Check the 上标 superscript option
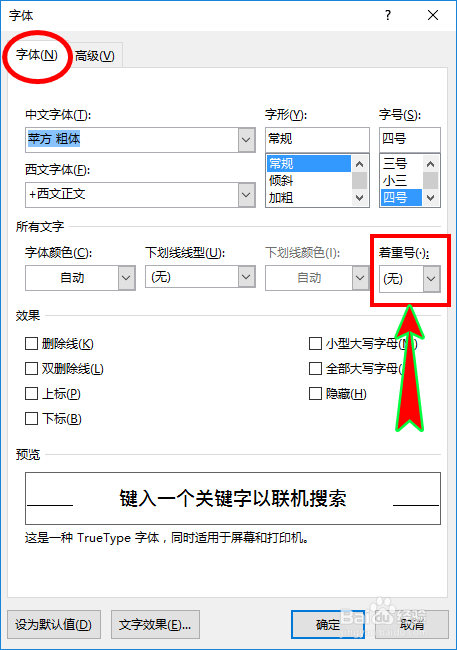This screenshot has width=457, height=650. [x=32, y=393]
